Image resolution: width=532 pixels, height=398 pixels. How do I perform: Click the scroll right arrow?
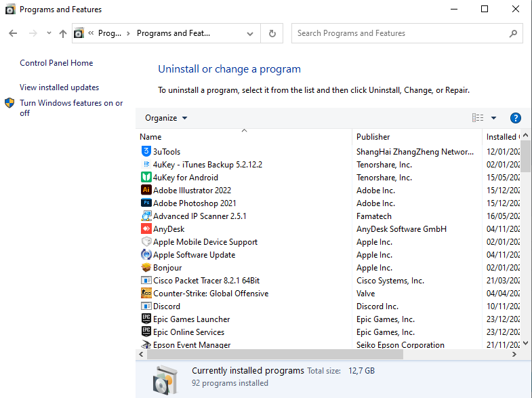(x=514, y=354)
